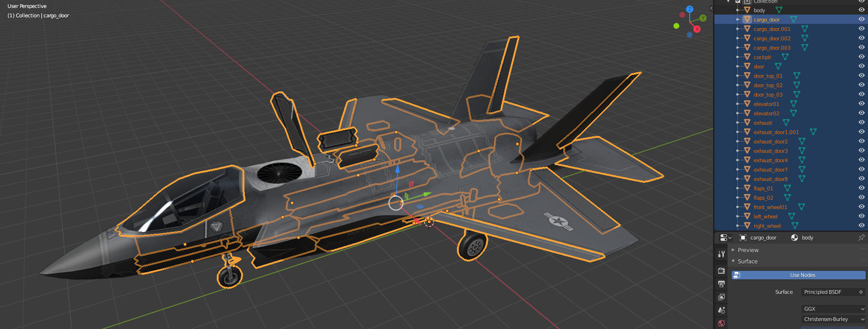Expand the cargo_door.001 tree row
The image size is (868, 329).
[738, 29]
